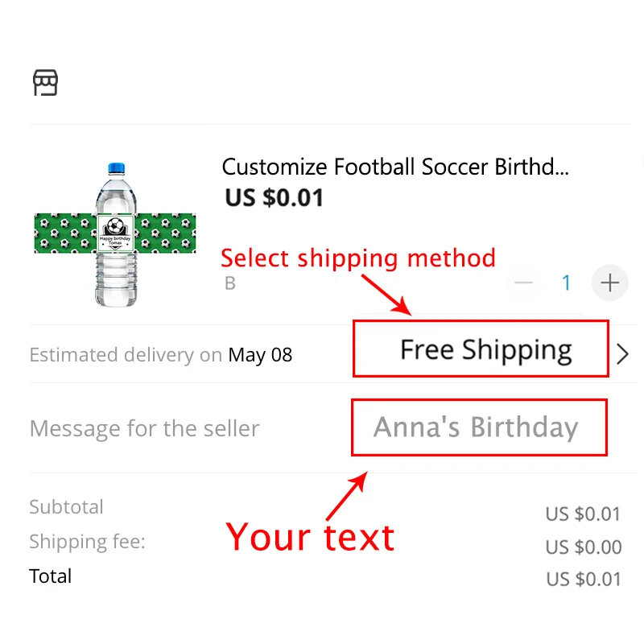The width and height of the screenshot is (644, 644).
Task: Click the Total amount at bottom right
Action: tap(583, 580)
